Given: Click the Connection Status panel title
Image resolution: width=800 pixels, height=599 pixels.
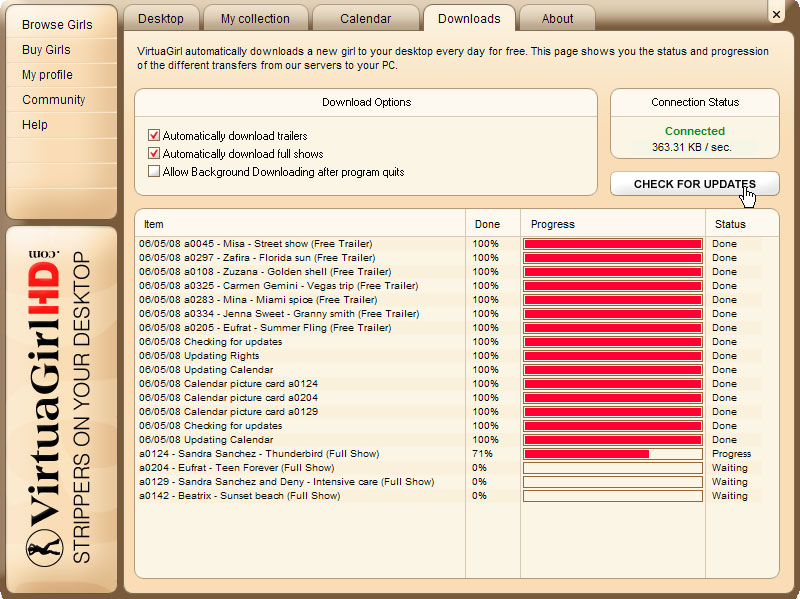Looking at the screenshot, I should click(695, 102).
